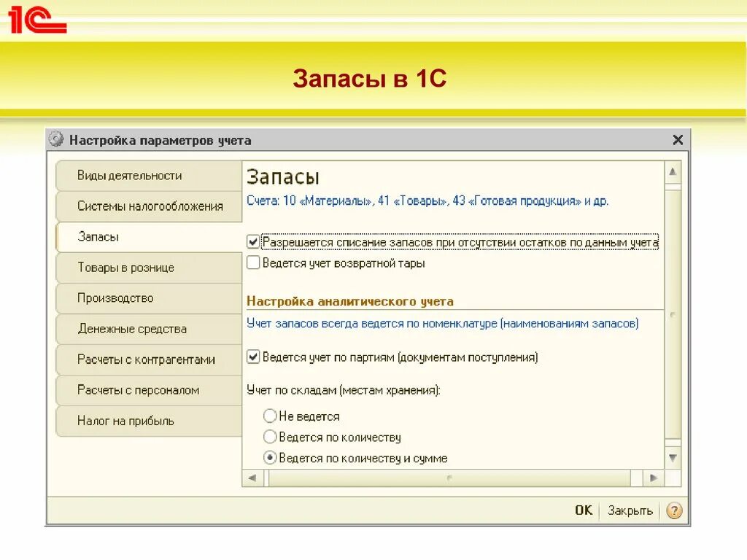Viewport: 747px width, 560px height.
Task: Enable Ведется учет возвратной тары checkbox
Action: click(x=253, y=262)
